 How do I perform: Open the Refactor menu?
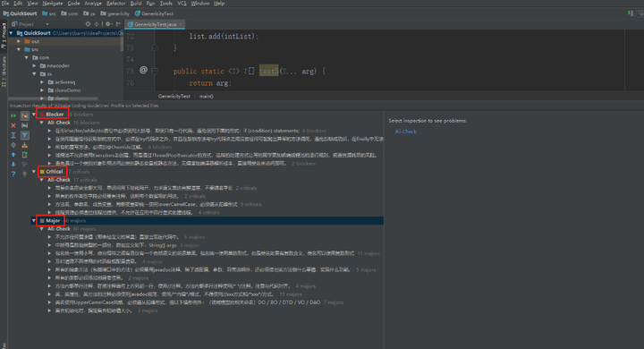pos(116,4)
